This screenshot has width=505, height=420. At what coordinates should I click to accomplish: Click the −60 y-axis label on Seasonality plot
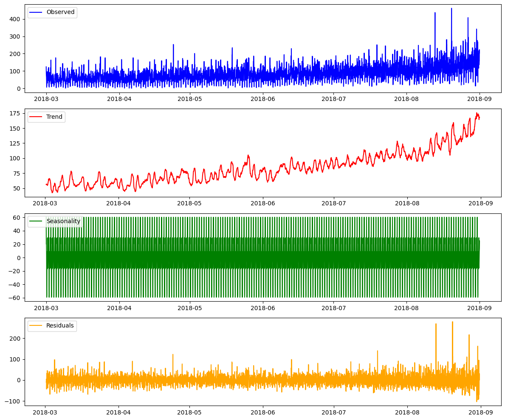click(x=14, y=298)
